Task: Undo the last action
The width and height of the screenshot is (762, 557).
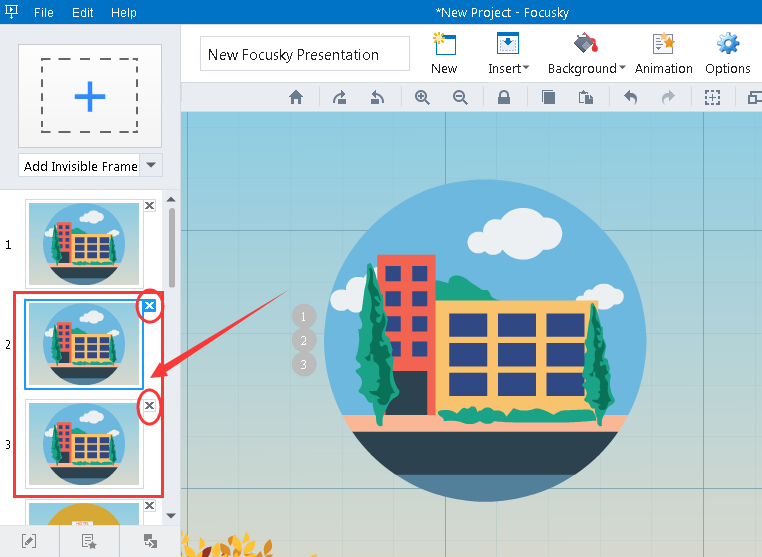Action: click(630, 97)
